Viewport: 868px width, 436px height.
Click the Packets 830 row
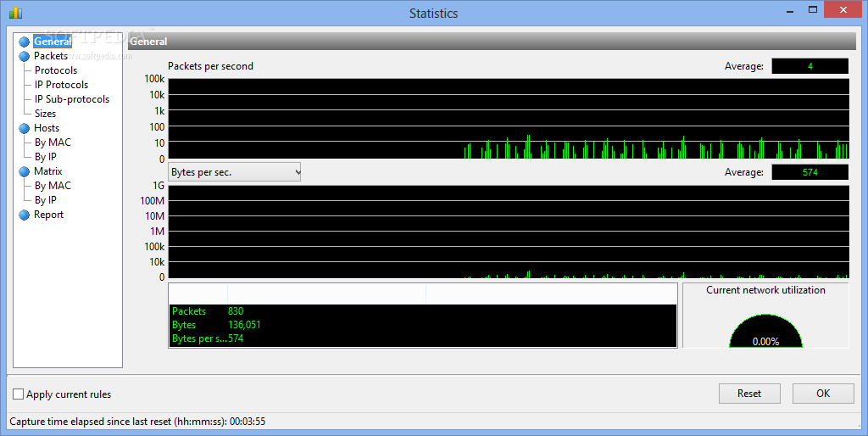point(423,311)
